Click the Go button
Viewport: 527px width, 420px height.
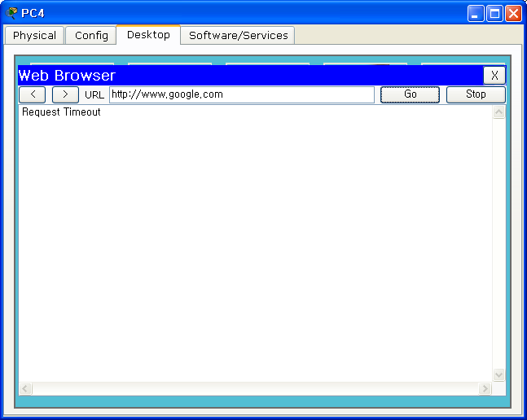click(410, 94)
